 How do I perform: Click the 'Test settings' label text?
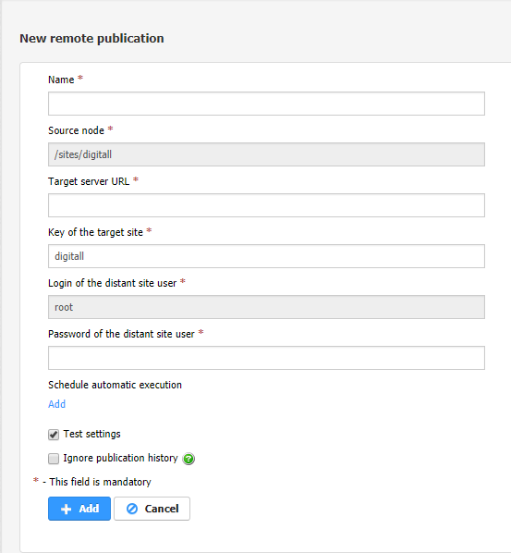(x=92, y=434)
